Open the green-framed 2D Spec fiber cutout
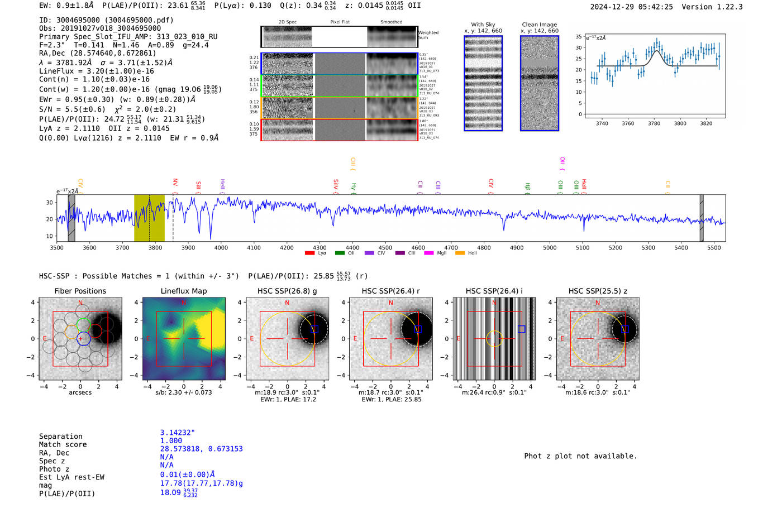Viewport: 782px width, 532px height. point(288,86)
